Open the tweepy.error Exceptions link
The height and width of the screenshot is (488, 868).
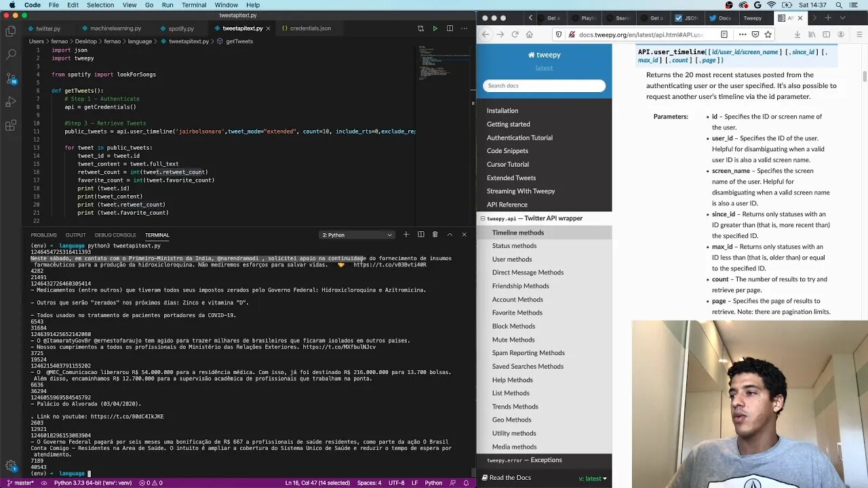coord(524,460)
